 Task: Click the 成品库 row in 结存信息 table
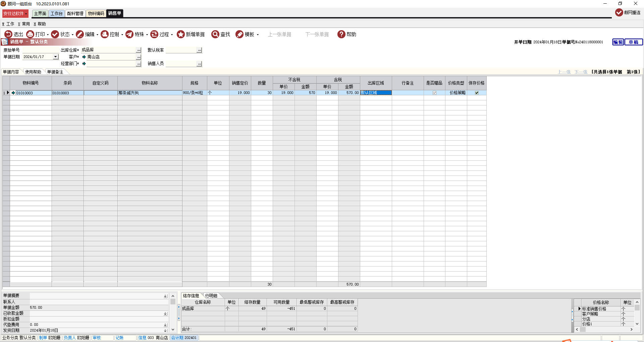(x=269, y=309)
